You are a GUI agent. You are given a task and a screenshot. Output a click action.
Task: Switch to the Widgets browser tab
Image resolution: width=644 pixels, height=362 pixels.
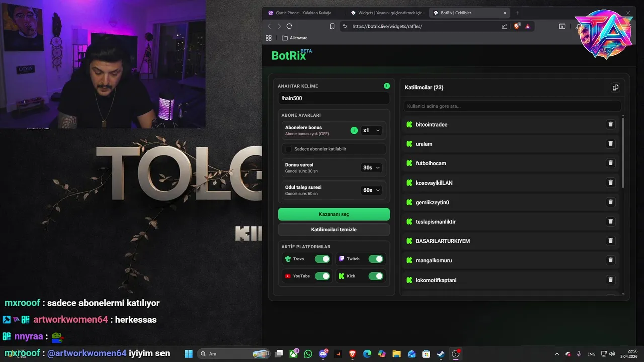pyautogui.click(x=387, y=13)
